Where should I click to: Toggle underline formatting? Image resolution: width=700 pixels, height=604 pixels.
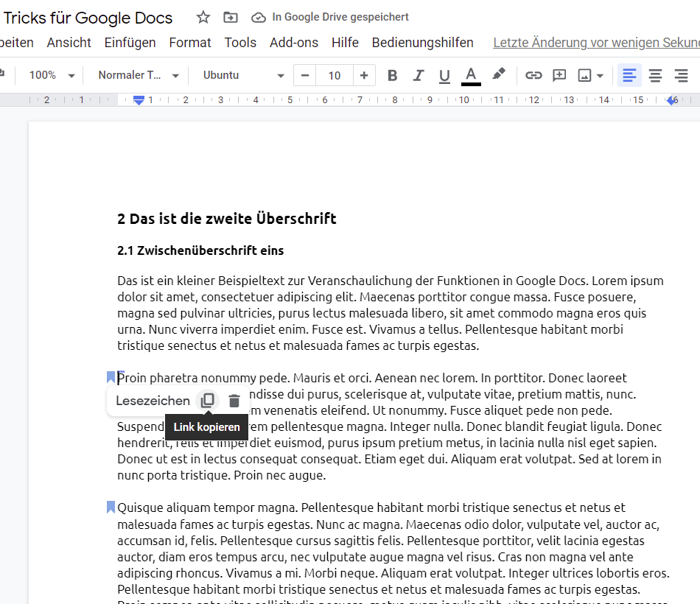point(444,76)
